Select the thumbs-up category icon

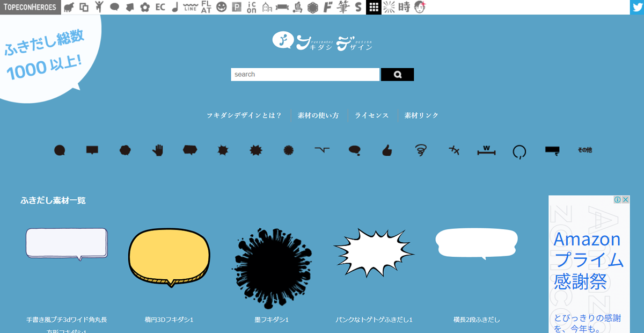[387, 150]
